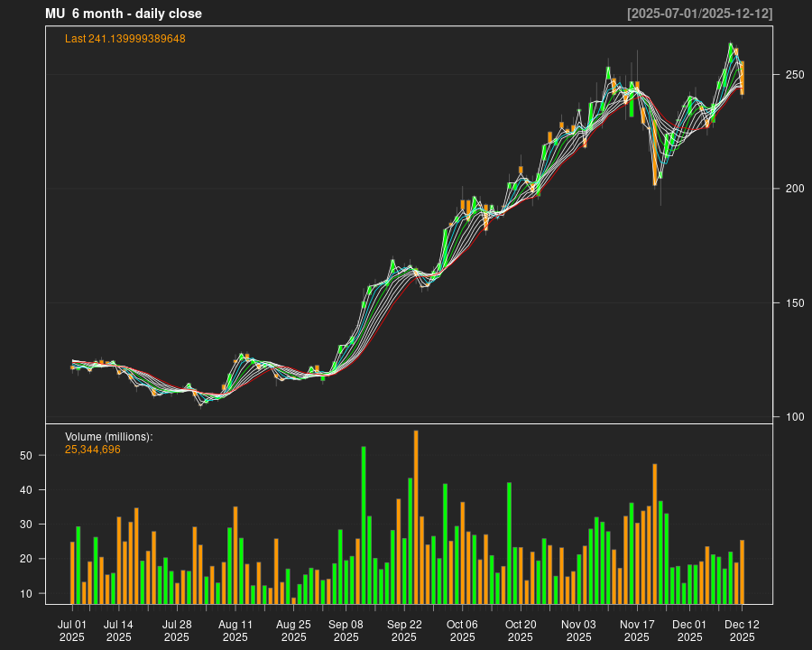Click the tallest orange volume bar
The height and width of the screenshot is (650, 812).
point(416,516)
